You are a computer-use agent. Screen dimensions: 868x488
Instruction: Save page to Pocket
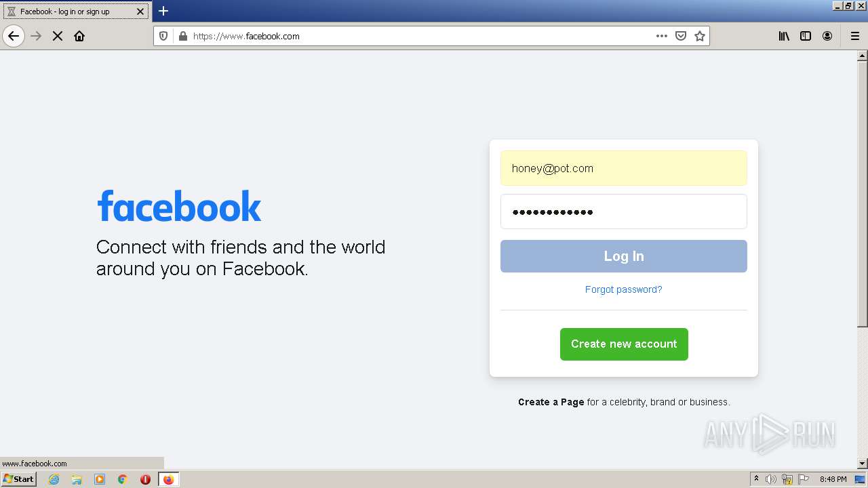tap(681, 36)
